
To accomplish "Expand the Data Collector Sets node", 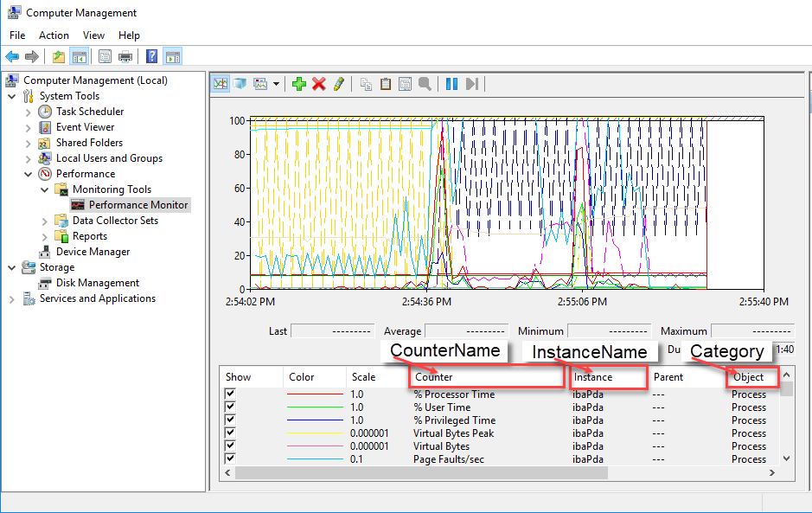I will coord(45,221).
